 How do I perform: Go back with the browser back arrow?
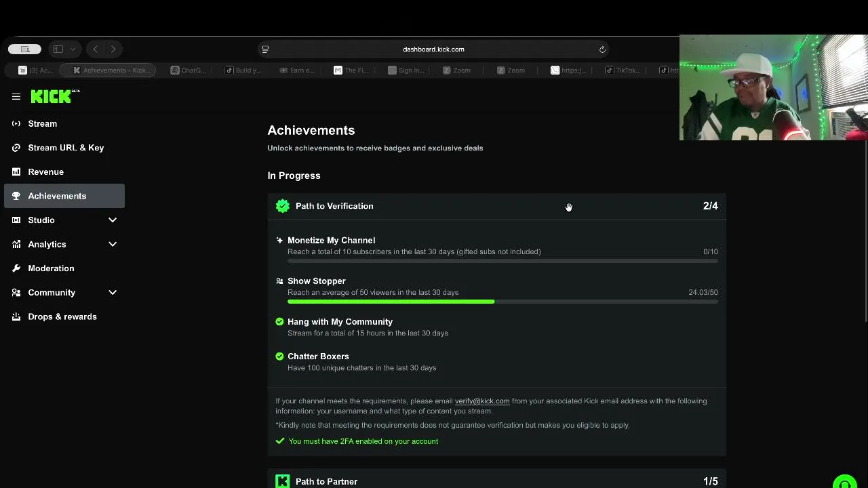coord(96,49)
